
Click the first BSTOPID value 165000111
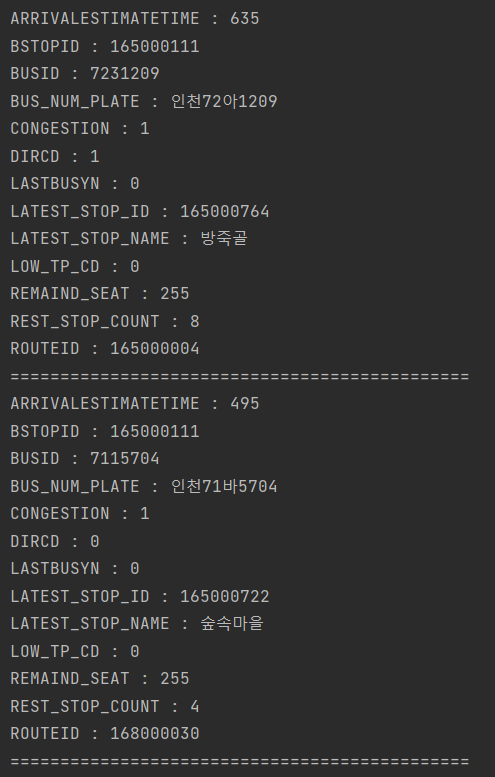pyautogui.click(x=155, y=46)
